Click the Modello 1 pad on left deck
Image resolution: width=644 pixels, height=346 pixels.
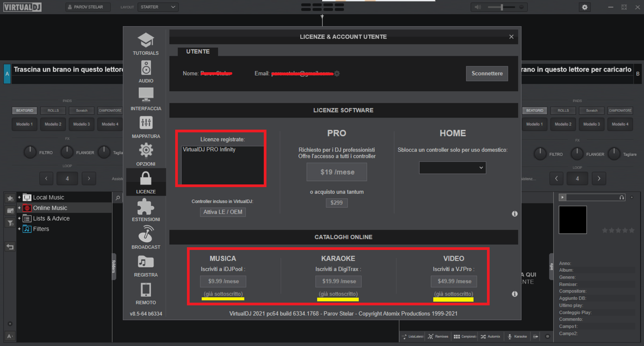pos(25,124)
